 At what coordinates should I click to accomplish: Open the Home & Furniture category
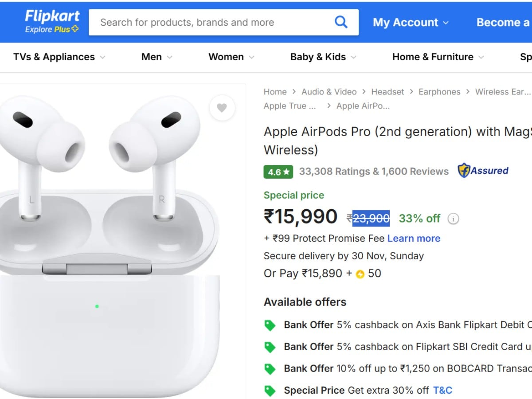click(x=438, y=57)
